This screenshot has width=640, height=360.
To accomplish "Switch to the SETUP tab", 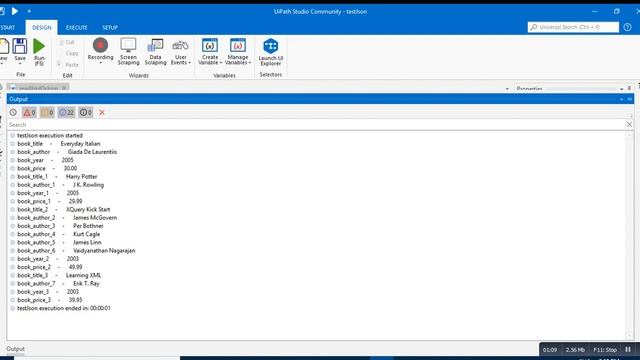I will tap(110, 27).
